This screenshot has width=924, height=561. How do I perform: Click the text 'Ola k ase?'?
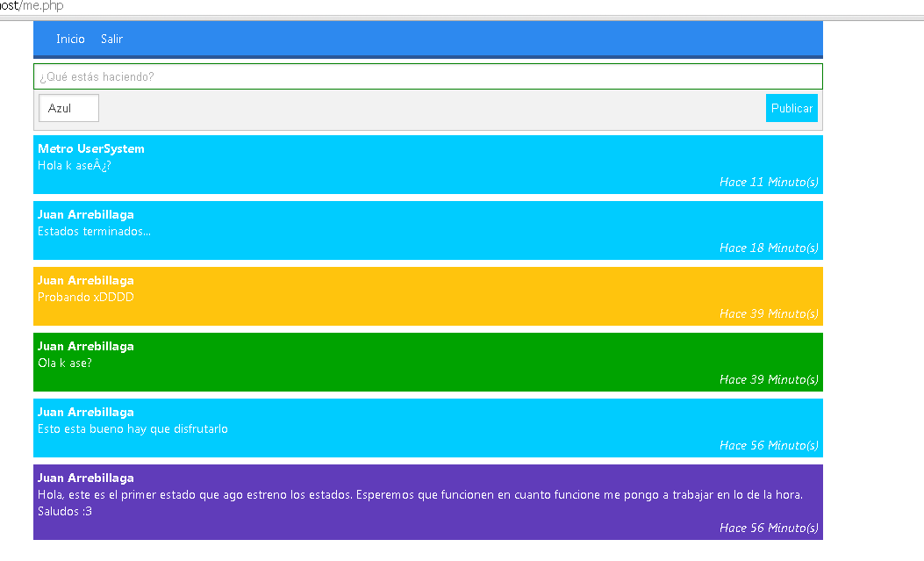[65, 363]
